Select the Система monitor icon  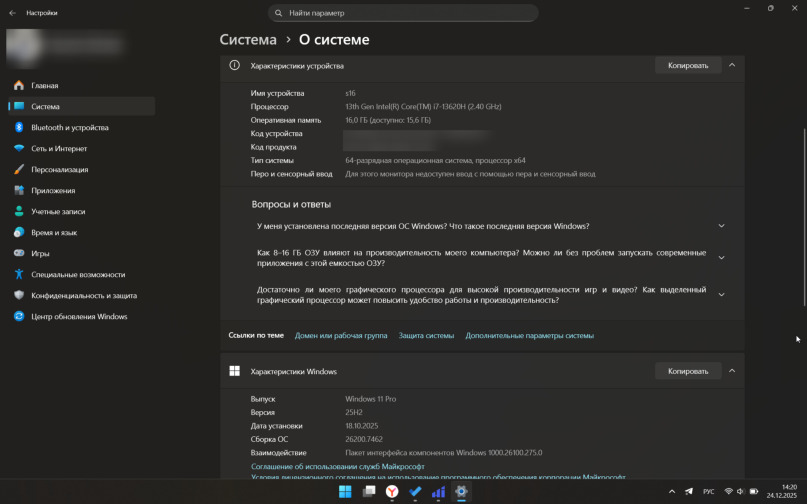[19, 106]
